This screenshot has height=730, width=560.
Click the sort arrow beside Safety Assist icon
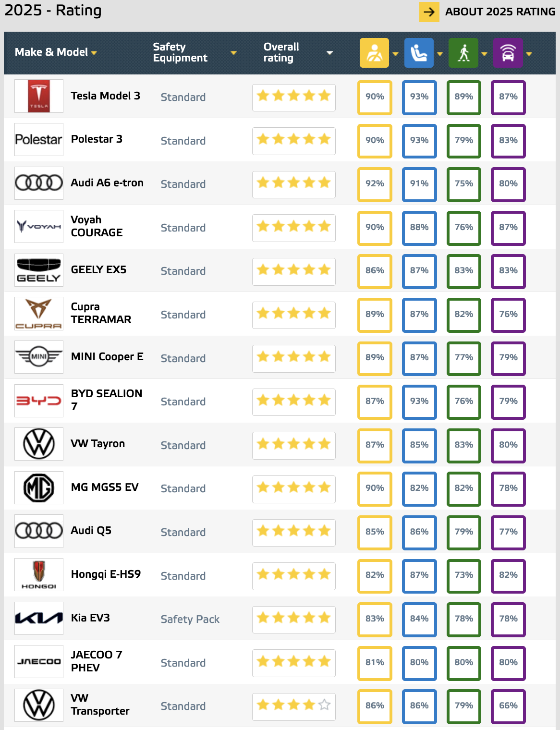(x=529, y=54)
